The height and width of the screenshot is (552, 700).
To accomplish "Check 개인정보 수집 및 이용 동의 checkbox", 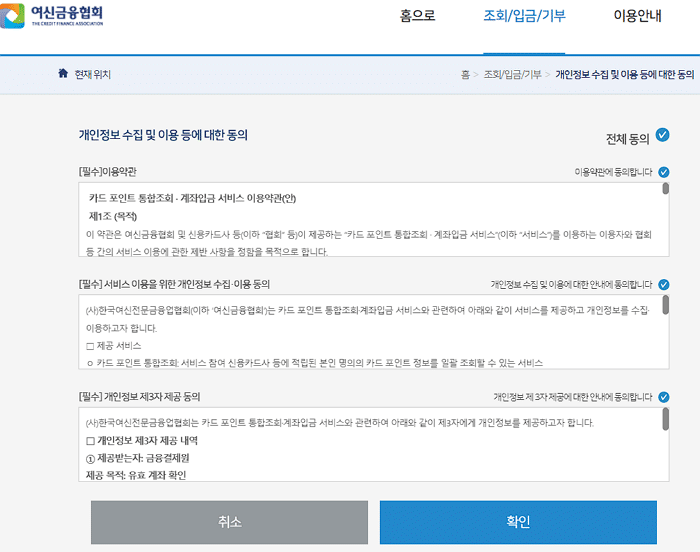I will pos(664,285).
